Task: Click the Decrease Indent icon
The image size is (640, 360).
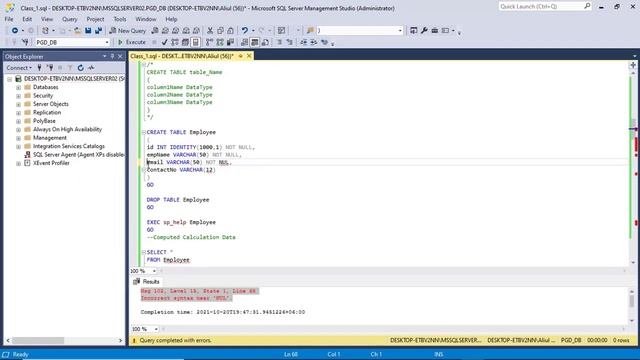Action: [303, 42]
